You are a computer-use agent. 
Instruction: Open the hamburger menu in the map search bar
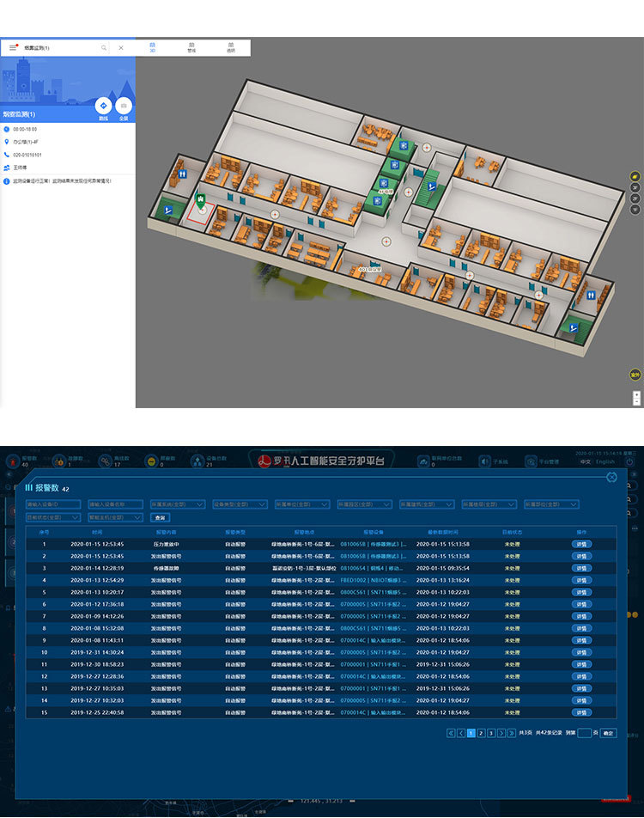pos(13,47)
